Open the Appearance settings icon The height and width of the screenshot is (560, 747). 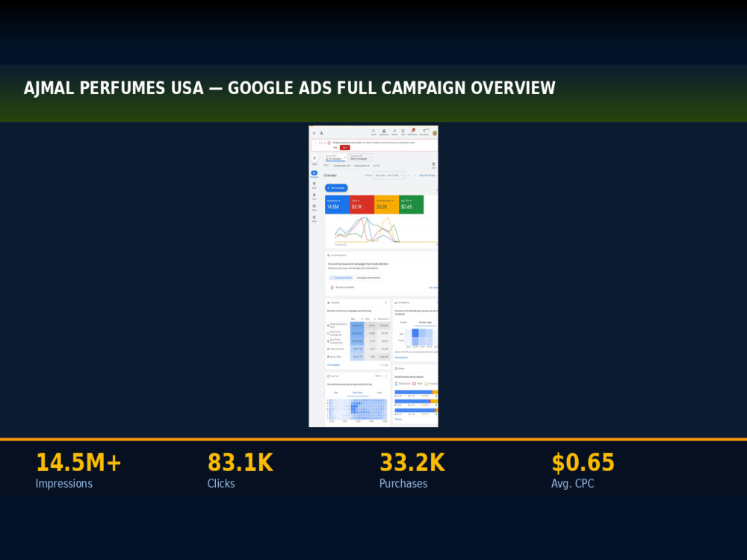(384, 132)
